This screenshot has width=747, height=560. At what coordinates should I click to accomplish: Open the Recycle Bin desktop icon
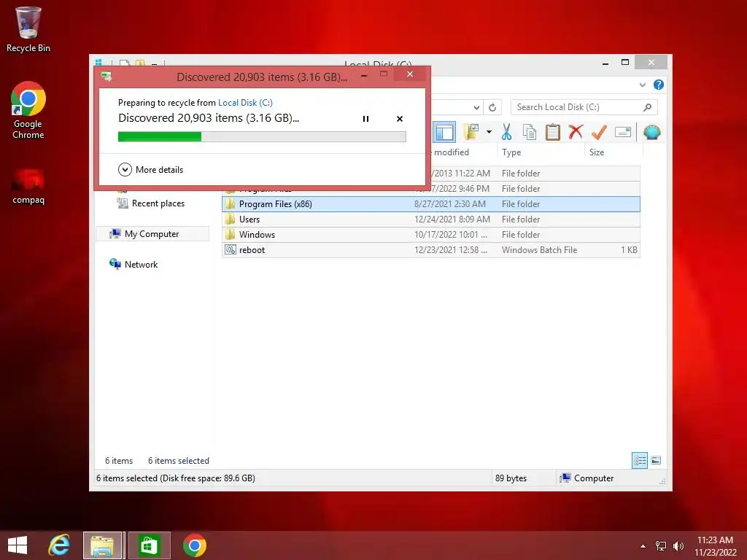tap(28, 29)
